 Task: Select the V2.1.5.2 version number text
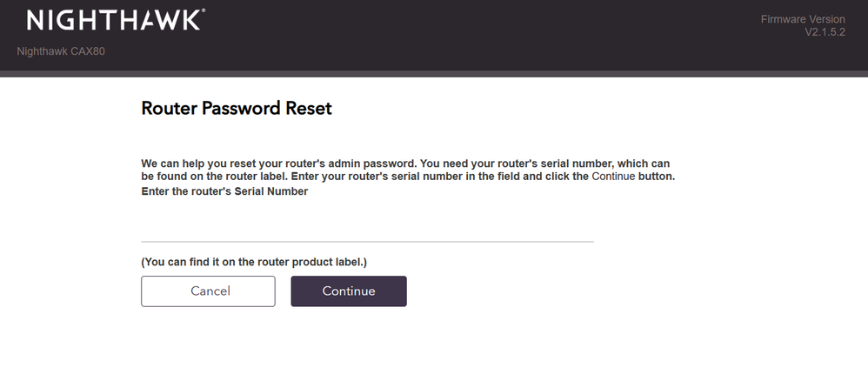click(825, 32)
